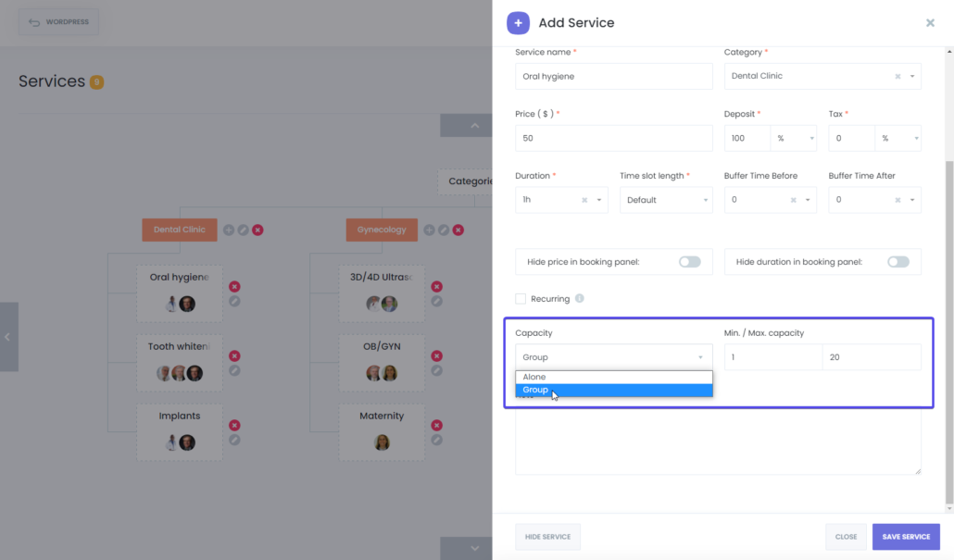The image size is (954, 560).
Task: Click the Price input field
Action: pos(613,139)
